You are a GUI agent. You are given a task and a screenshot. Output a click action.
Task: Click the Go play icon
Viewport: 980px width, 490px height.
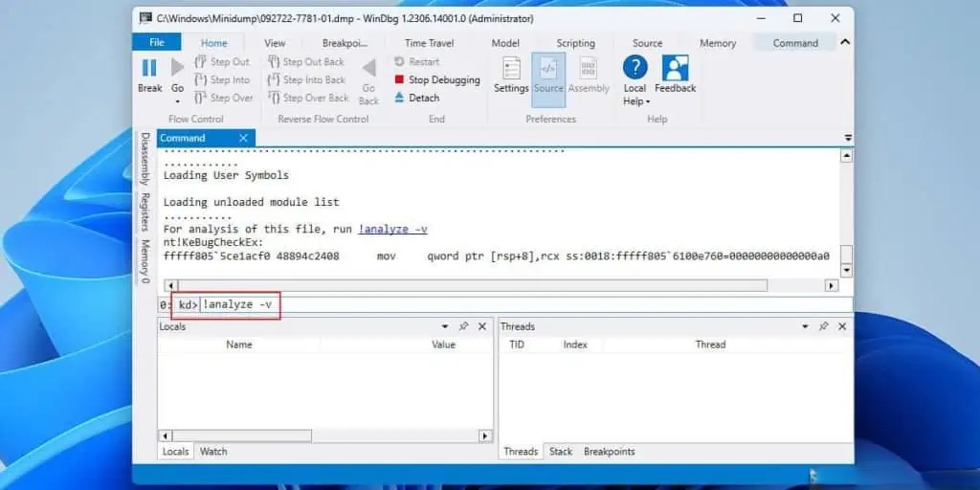pos(177,68)
